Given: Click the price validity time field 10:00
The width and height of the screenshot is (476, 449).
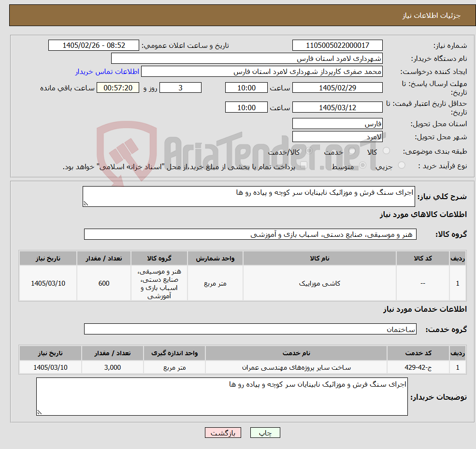Looking at the screenshot, I should click(x=246, y=107).
